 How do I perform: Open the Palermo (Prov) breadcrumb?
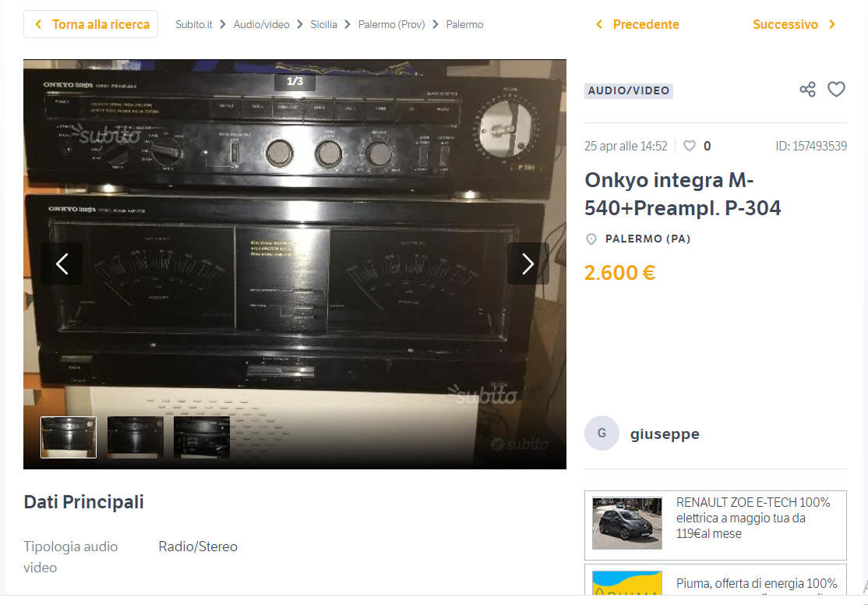point(391,24)
